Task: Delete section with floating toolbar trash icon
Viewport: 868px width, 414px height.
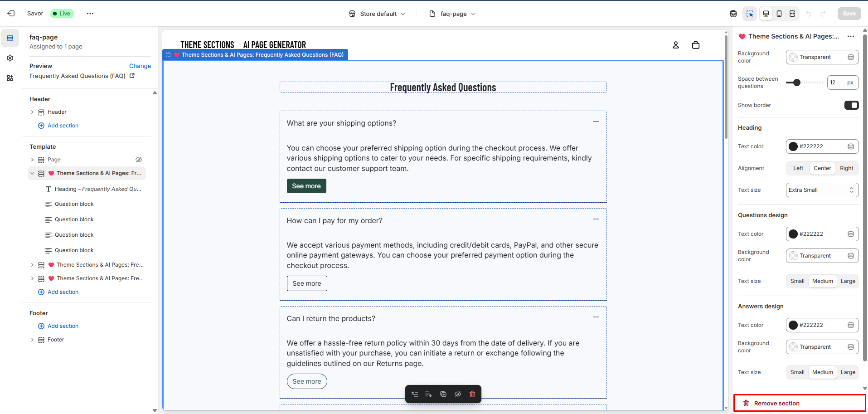Action: click(x=472, y=394)
